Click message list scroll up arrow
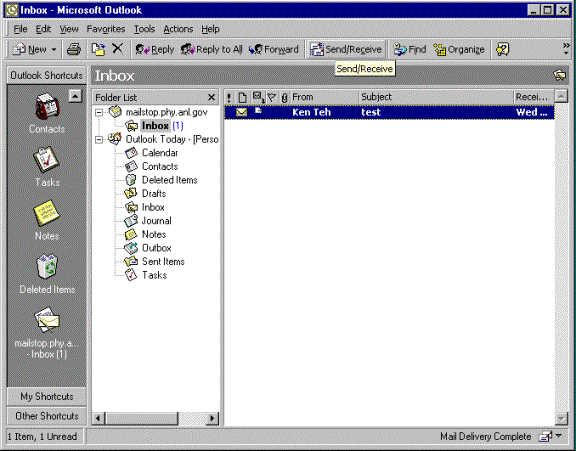This screenshot has width=576, height=451. [x=561, y=97]
